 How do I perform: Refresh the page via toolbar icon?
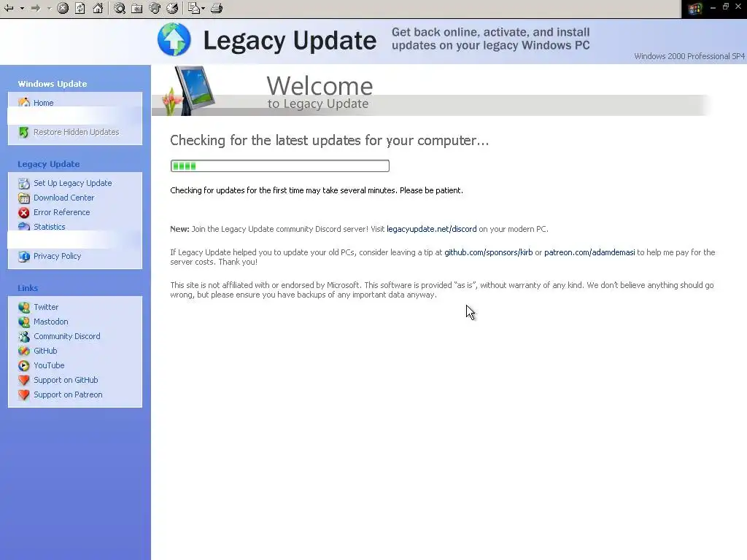point(80,8)
